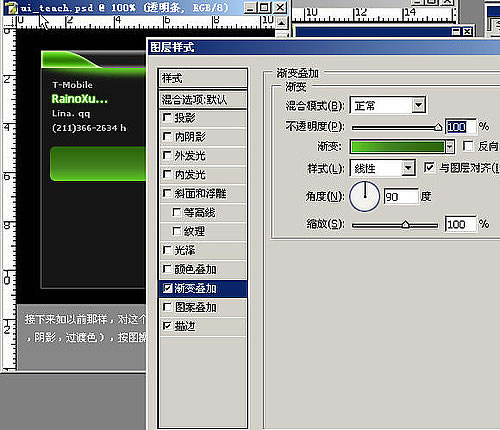Click the PSD document icon in title bar
The width and height of the screenshot is (500, 430).
[12, 8]
